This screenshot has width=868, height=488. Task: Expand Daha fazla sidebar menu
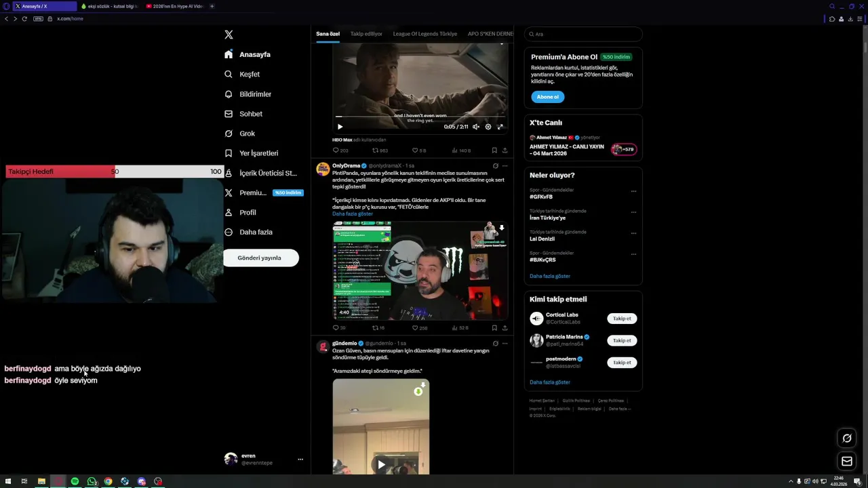[248, 232]
